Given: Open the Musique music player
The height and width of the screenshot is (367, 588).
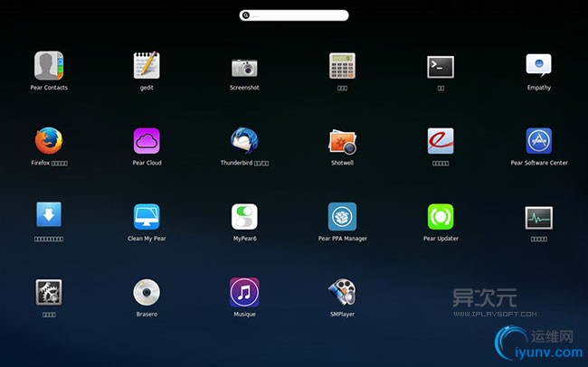Looking at the screenshot, I should coord(244,292).
